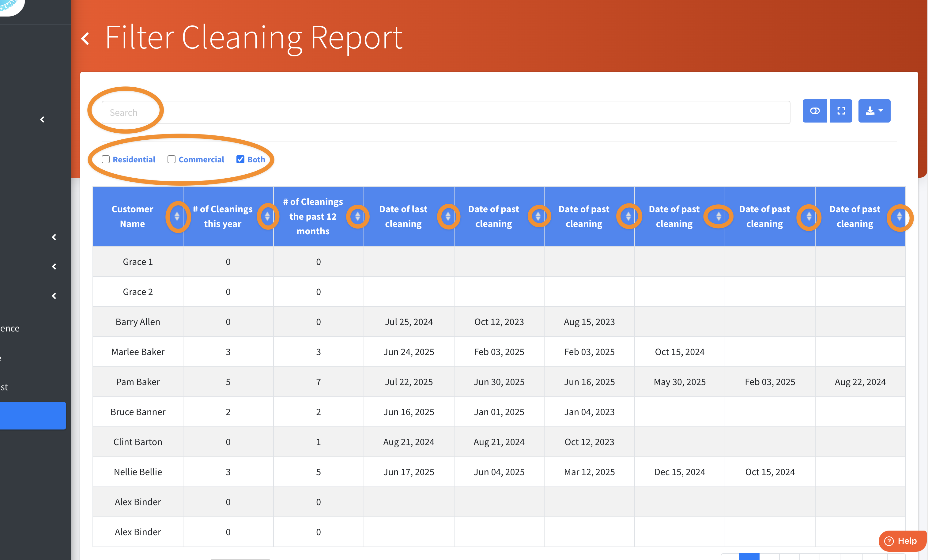
Task: Select the highlighted blue sidebar menu item
Action: pyautogui.click(x=33, y=415)
